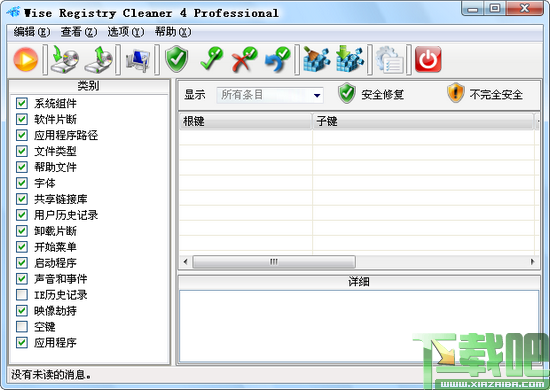Click the horizontal scrollbar right arrow
The width and height of the screenshot is (550, 390).
(x=533, y=262)
